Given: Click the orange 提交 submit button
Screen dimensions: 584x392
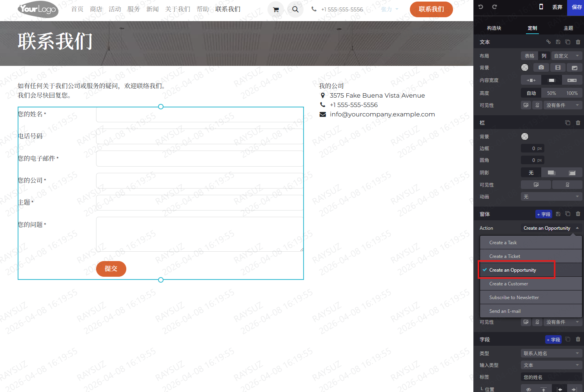Looking at the screenshot, I should (111, 269).
